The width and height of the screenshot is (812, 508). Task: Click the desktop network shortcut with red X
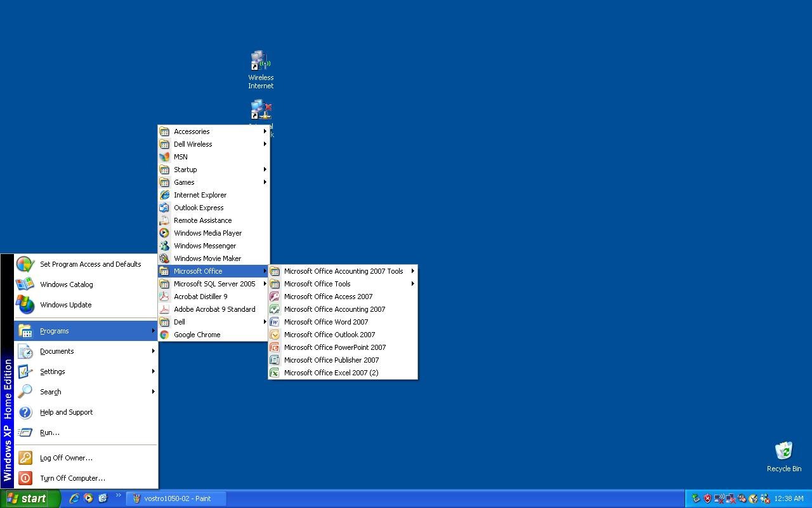pos(261,110)
